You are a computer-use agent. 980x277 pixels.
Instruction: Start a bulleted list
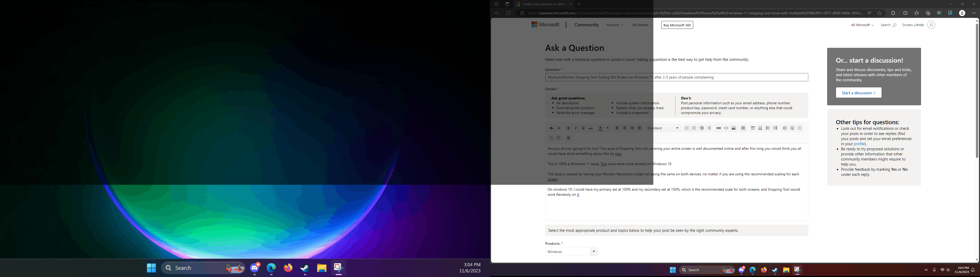[x=694, y=128]
